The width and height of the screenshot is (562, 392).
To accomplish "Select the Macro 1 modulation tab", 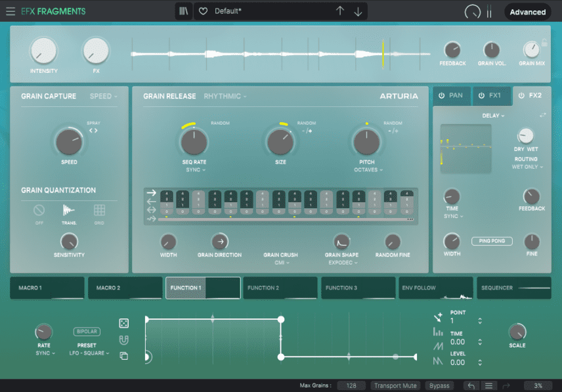I will point(47,288).
